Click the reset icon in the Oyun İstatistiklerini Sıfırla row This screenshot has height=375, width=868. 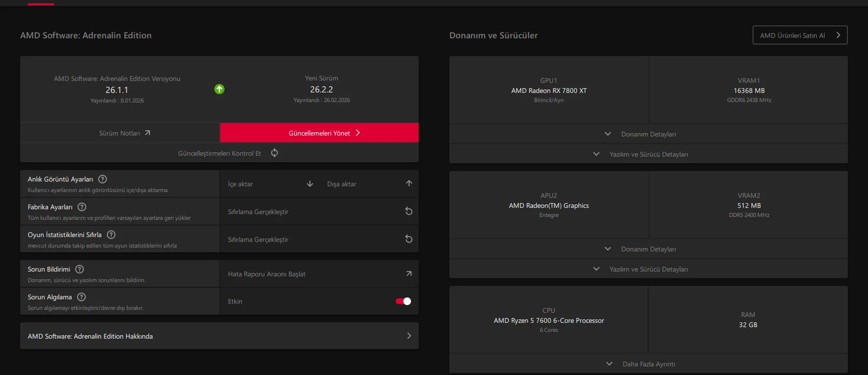point(409,239)
